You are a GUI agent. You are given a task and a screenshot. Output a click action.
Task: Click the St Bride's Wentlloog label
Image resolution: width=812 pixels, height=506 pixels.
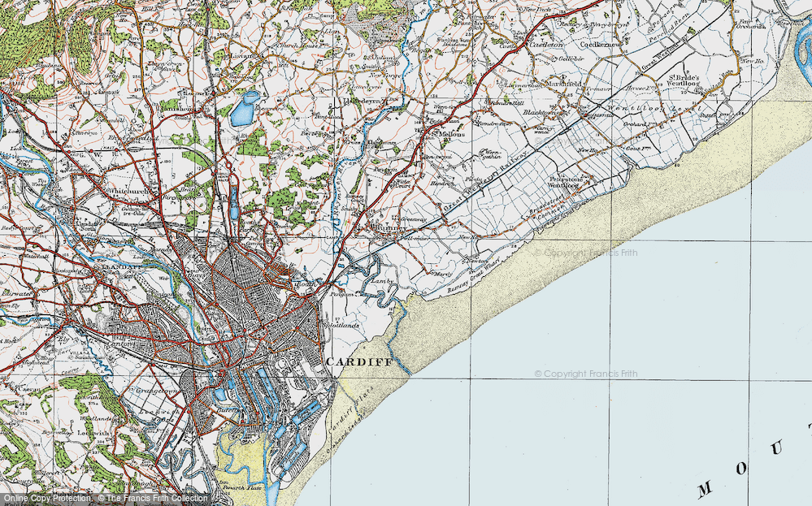[x=683, y=80]
